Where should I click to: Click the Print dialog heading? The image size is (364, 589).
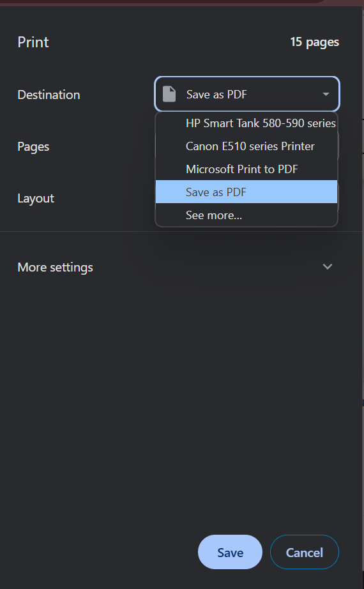click(x=33, y=42)
